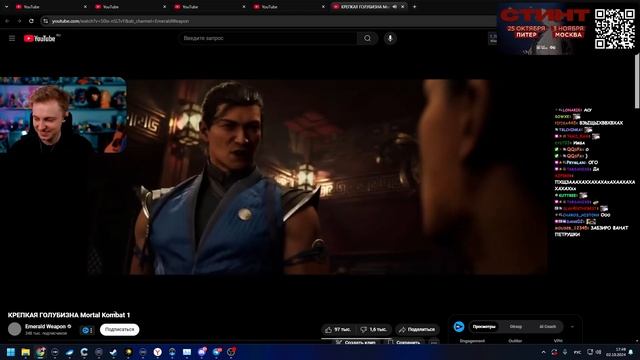Click the Поделиться share button

click(417, 329)
